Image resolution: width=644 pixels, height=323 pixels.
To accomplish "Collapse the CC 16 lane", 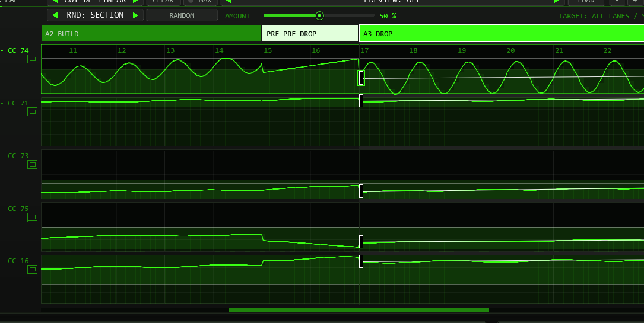I will [2, 261].
